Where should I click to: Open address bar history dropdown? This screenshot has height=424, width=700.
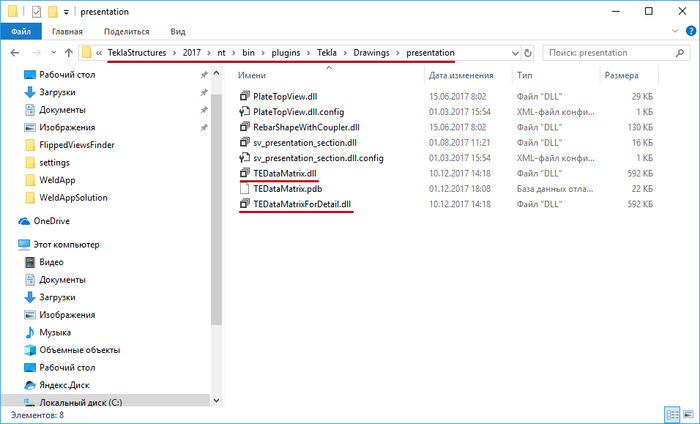515,53
